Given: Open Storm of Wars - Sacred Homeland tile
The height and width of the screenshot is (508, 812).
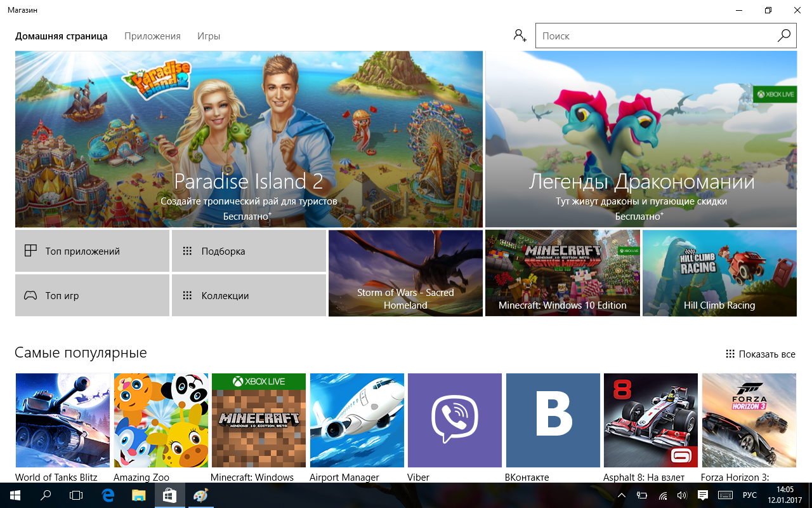Looking at the screenshot, I should (405, 273).
